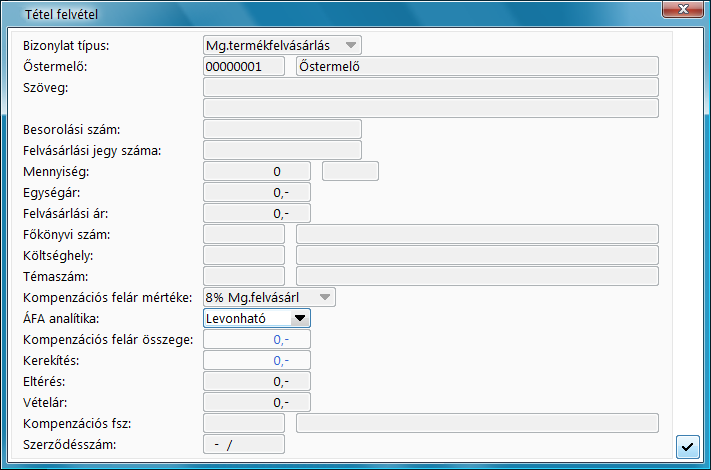Click the Szerződésszám field

[243, 444]
